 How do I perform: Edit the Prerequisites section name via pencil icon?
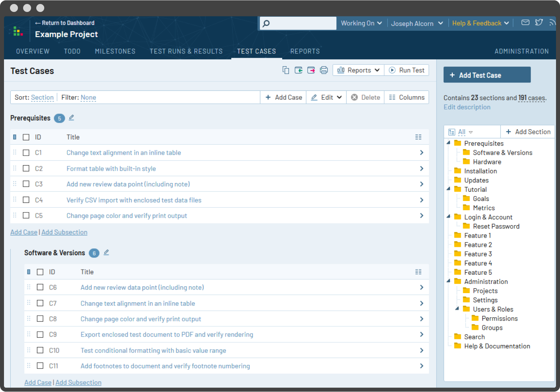click(x=71, y=118)
